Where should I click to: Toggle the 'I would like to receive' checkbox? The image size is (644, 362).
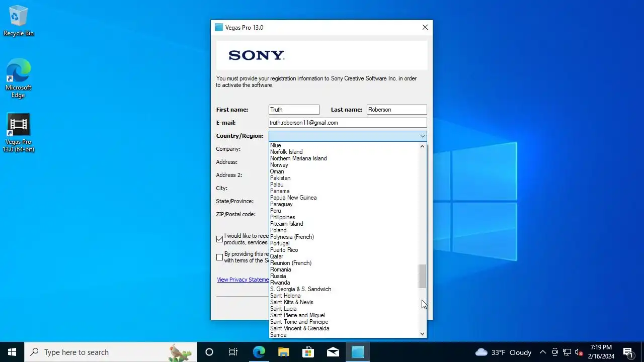[219, 239]
